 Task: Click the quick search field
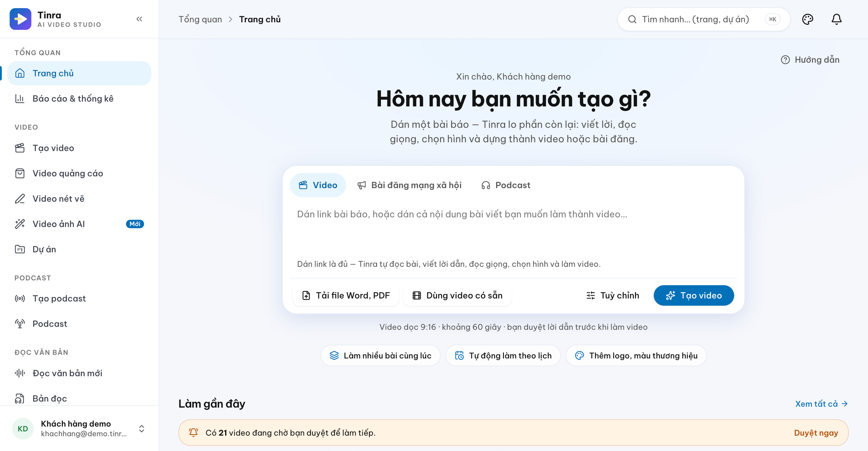click(x=703, y=19)
